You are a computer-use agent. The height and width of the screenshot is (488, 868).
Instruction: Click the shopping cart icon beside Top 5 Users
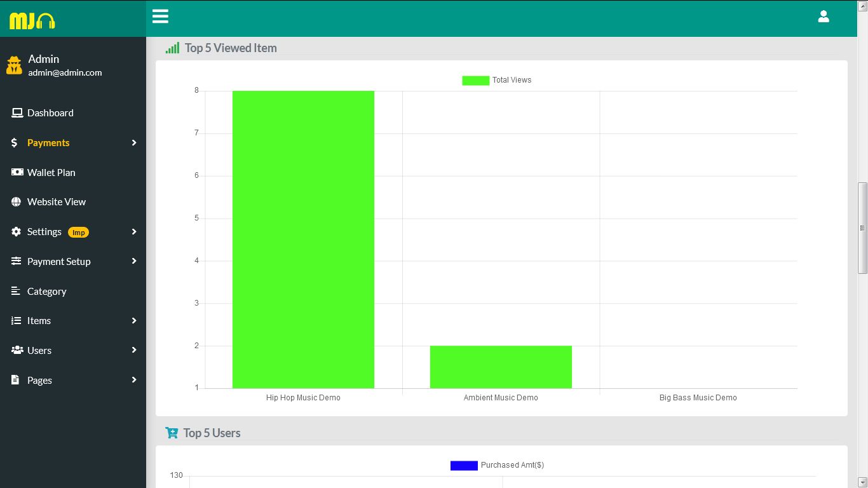(172, 432)
